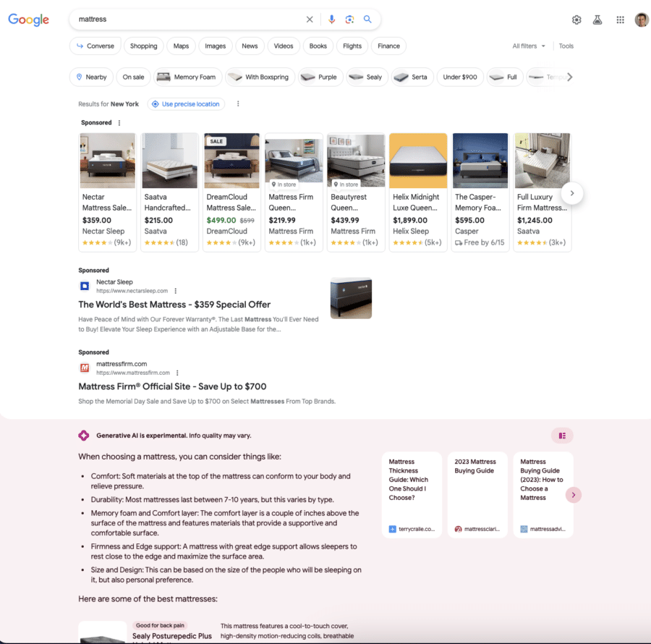Open the account profile picture
651x644 pixels.
[642, 20]
